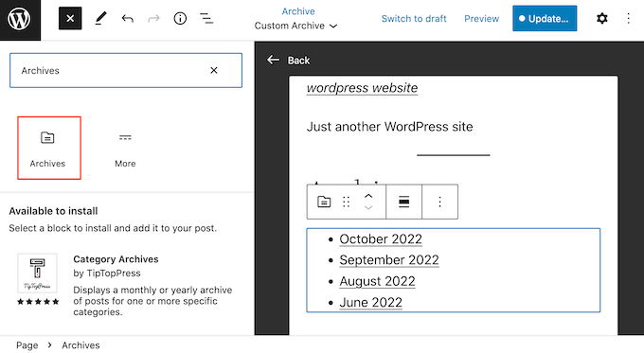Click the Category Archives title

[116, 259]
